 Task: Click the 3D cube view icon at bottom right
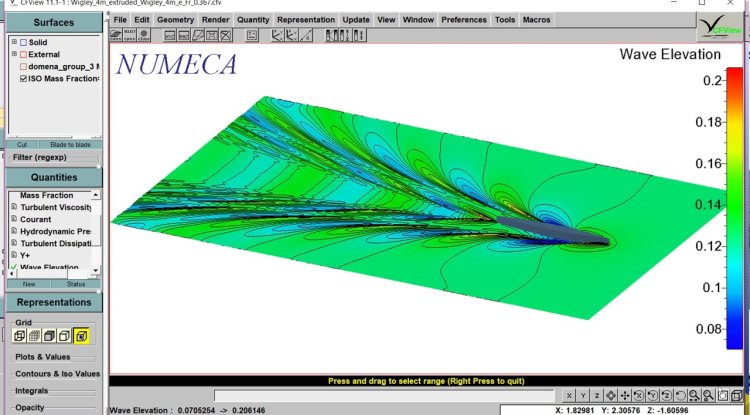pyautogui.click(x=737, y=395)
